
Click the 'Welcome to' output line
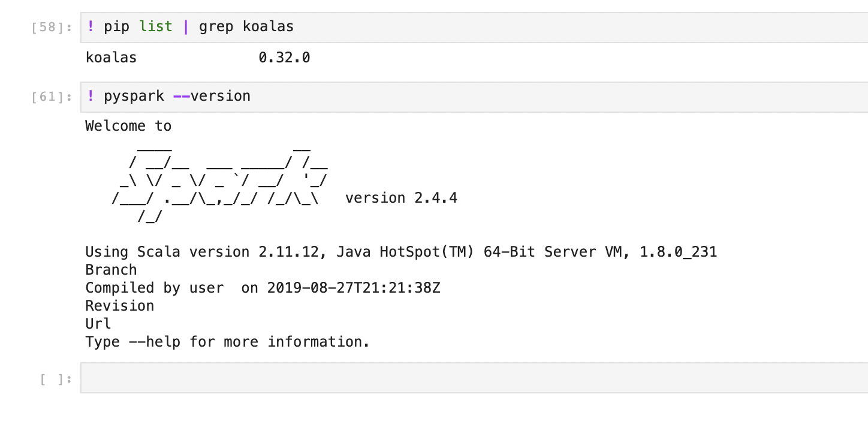click(x=128, y=126)
